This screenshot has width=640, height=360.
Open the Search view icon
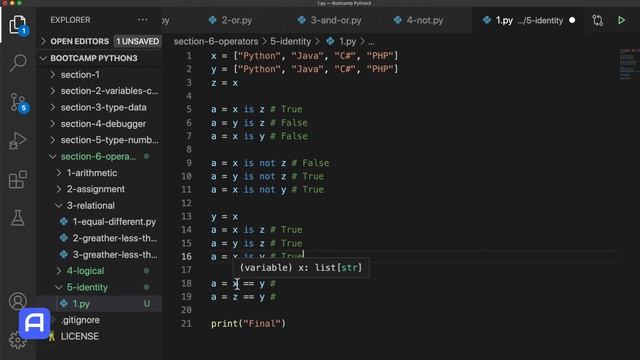pyautogui.click(x=18, y=63)
